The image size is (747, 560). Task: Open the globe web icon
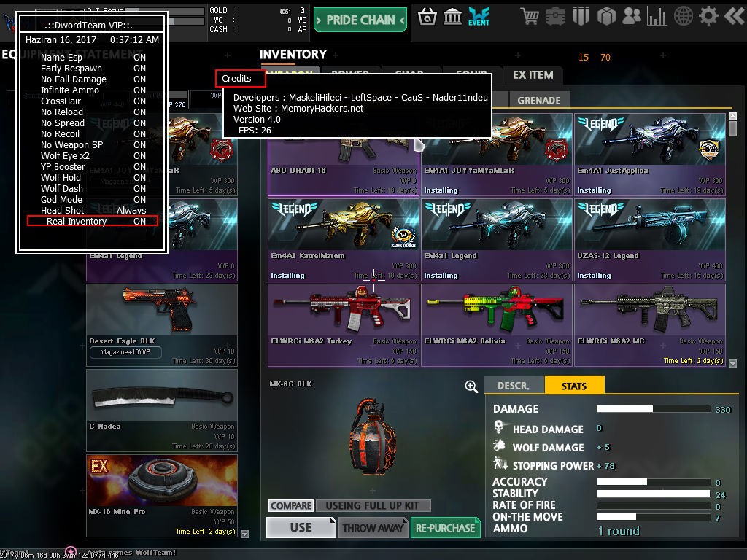coord(683,17)
